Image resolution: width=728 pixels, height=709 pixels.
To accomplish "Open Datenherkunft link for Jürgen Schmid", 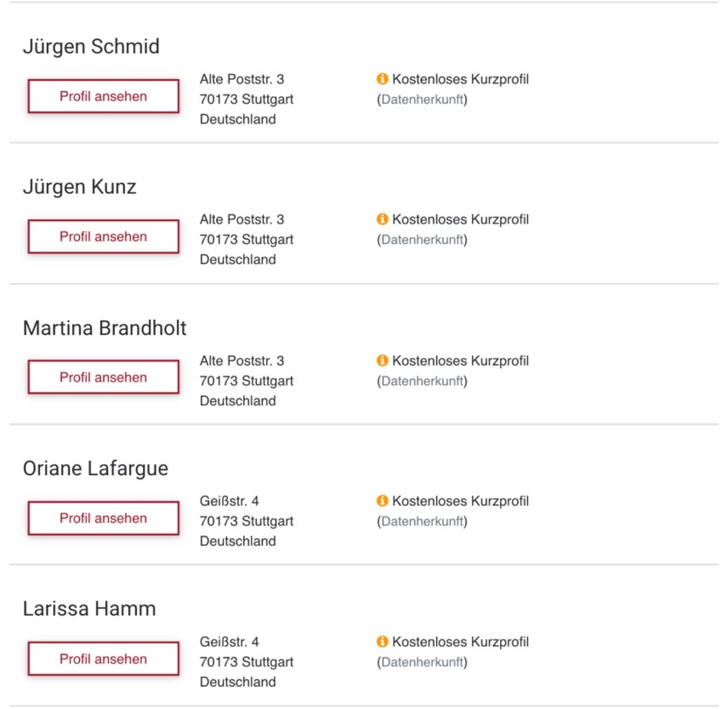I will point(422,99).
